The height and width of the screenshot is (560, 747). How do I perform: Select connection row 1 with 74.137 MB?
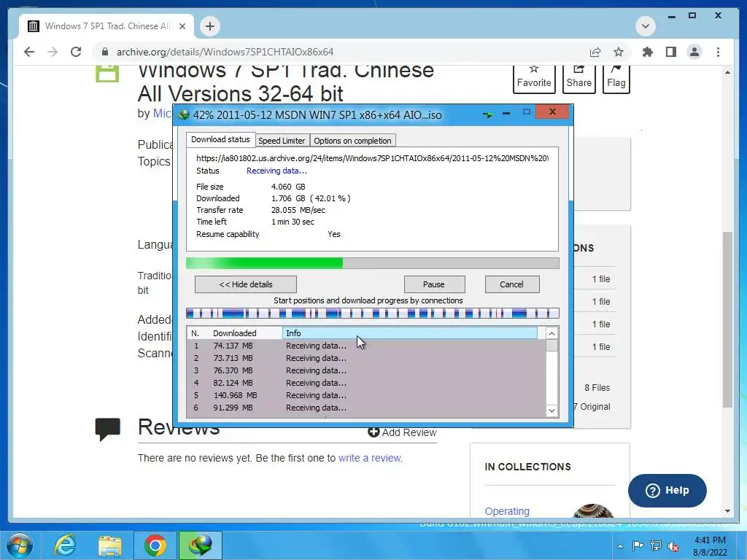pyautogui.click(x=366, y=346)
